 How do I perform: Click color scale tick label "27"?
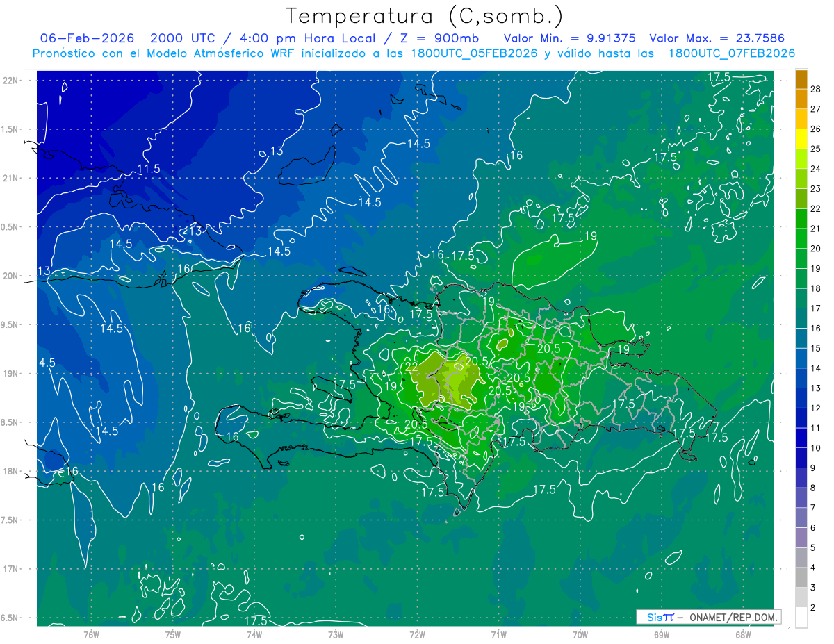point(816,109)
